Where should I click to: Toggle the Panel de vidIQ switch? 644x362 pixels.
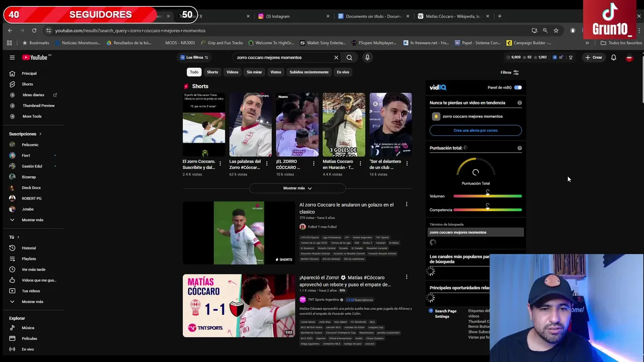click(x=518, y=87)
